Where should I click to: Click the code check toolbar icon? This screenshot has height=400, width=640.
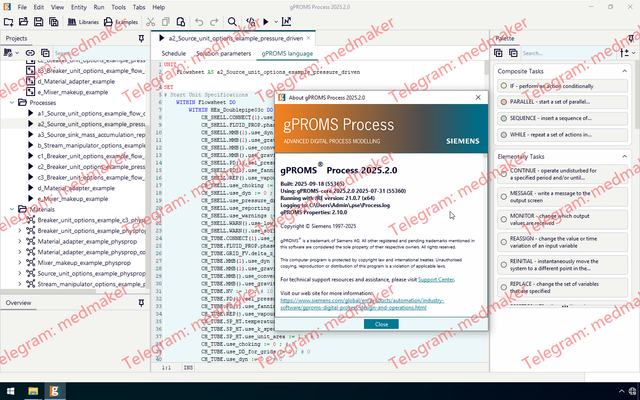click(251, 22)
